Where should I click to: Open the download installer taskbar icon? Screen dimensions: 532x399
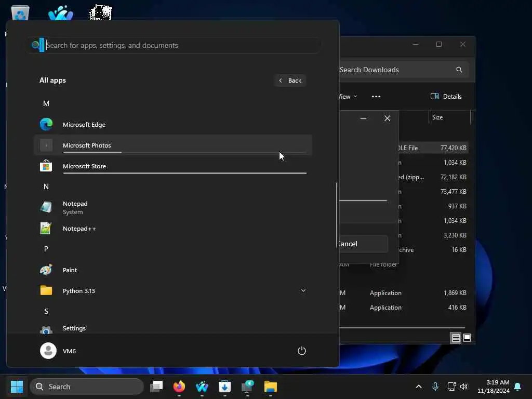coord(224,387)
